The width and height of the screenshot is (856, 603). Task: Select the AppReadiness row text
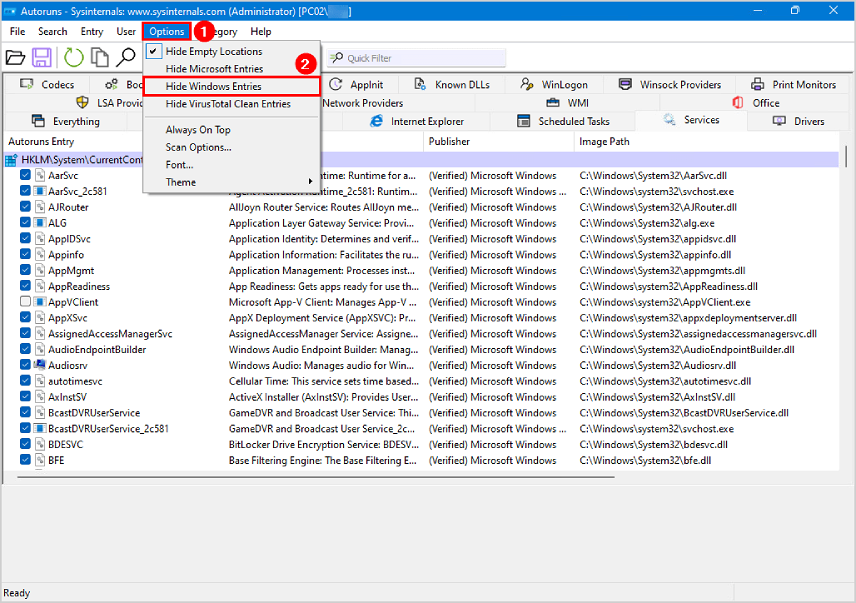pos(79,286)
